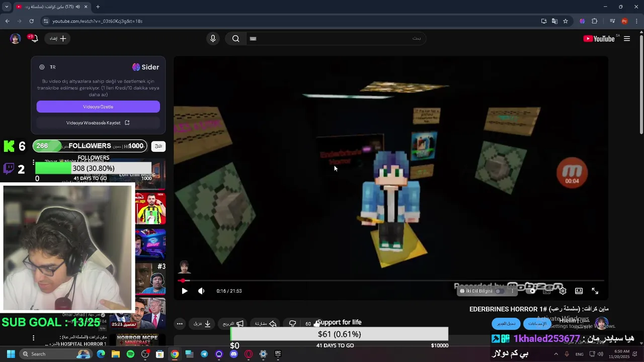Click the download button below the video
644x362 pixels.
(x=202, y=324)
